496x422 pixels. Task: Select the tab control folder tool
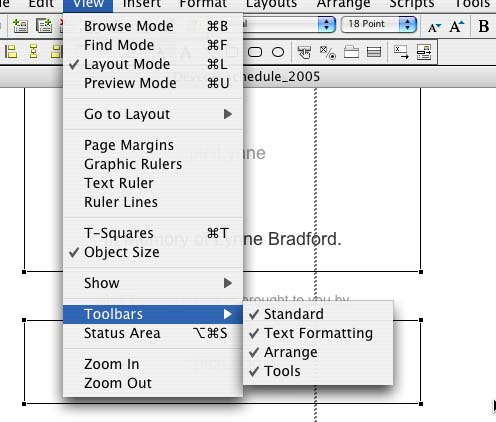pyautogui.click(x=351, y=52)
